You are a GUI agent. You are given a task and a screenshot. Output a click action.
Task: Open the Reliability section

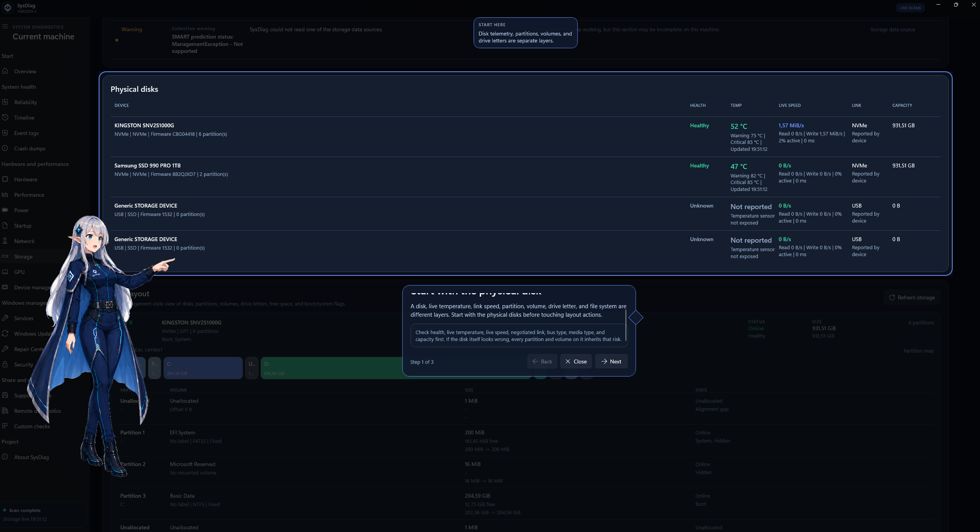[x=25, y=102]
